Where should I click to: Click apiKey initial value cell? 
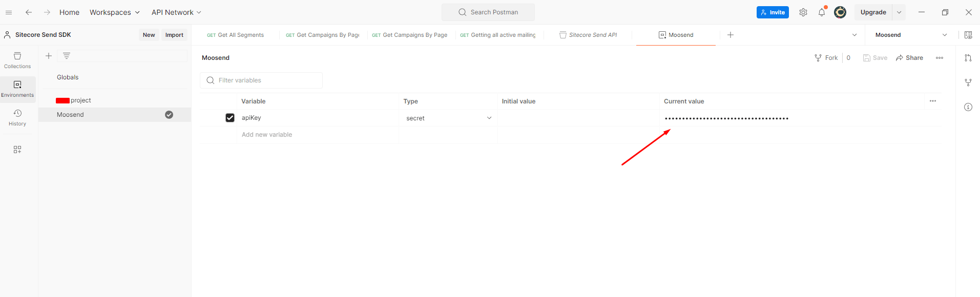[x=578, y=118]
